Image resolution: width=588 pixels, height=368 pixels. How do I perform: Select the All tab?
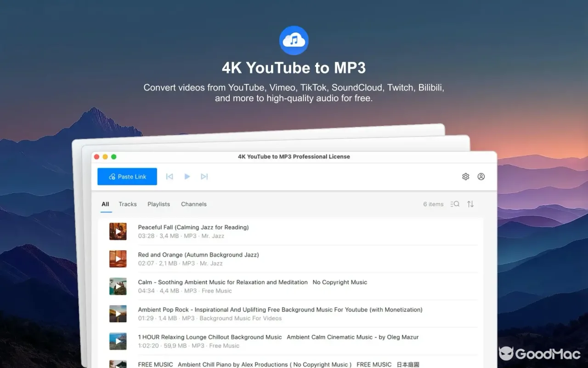[x=106, y=204]
